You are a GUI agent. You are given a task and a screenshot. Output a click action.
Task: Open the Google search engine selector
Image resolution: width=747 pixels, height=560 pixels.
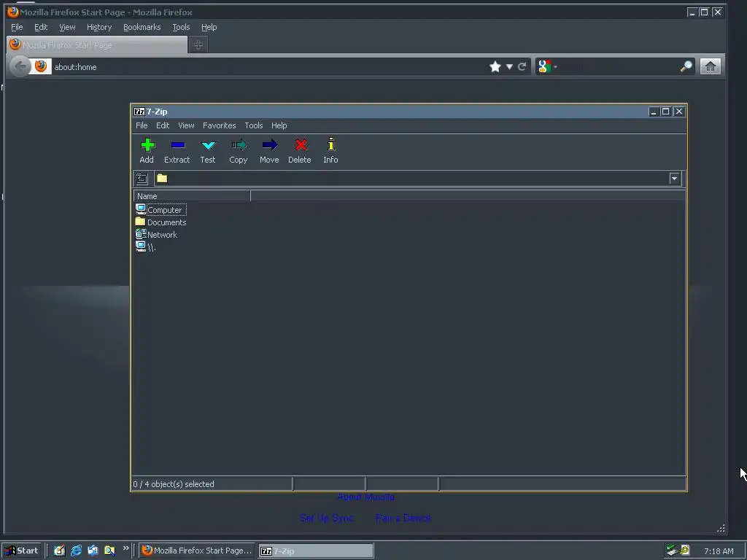[x=547, y=66]
